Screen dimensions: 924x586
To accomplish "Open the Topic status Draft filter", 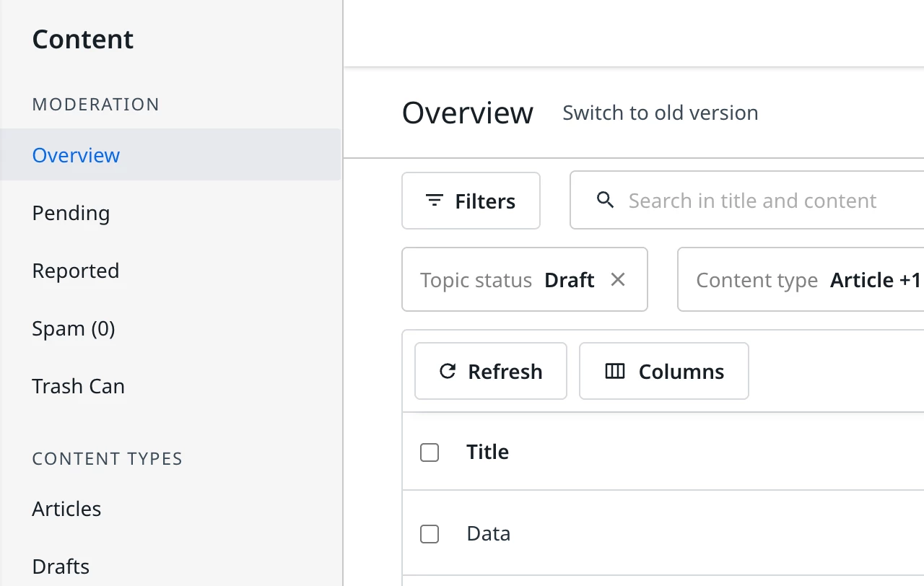I will (x=507, y=280).
